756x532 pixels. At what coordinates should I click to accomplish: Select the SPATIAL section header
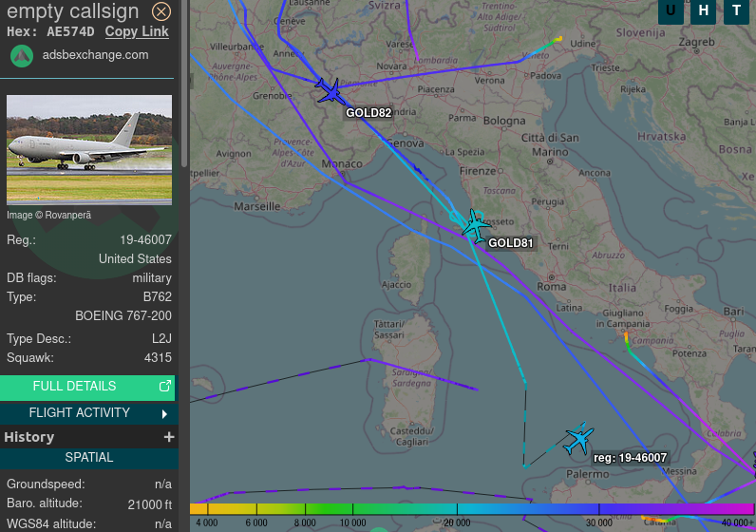[x=89, y=457]
